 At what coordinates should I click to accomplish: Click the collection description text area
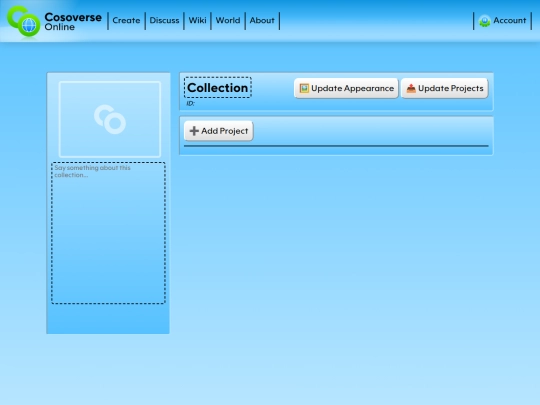(x=108, y=233)
